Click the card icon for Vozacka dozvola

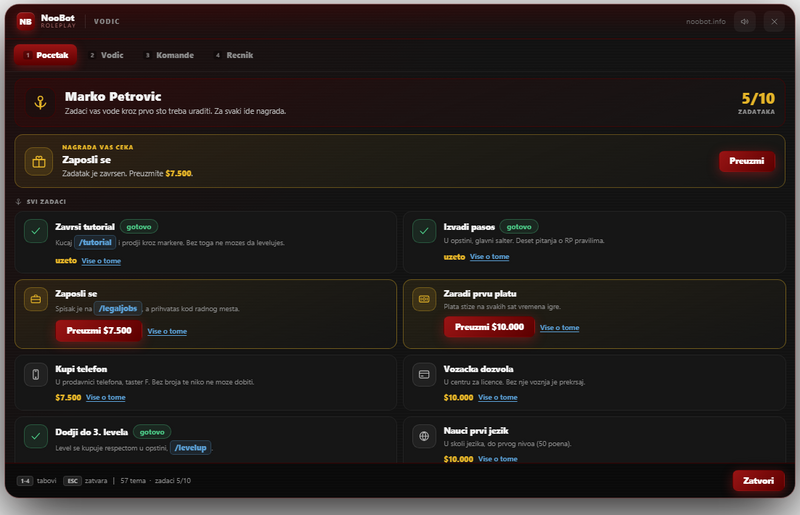tap(424, 375)
